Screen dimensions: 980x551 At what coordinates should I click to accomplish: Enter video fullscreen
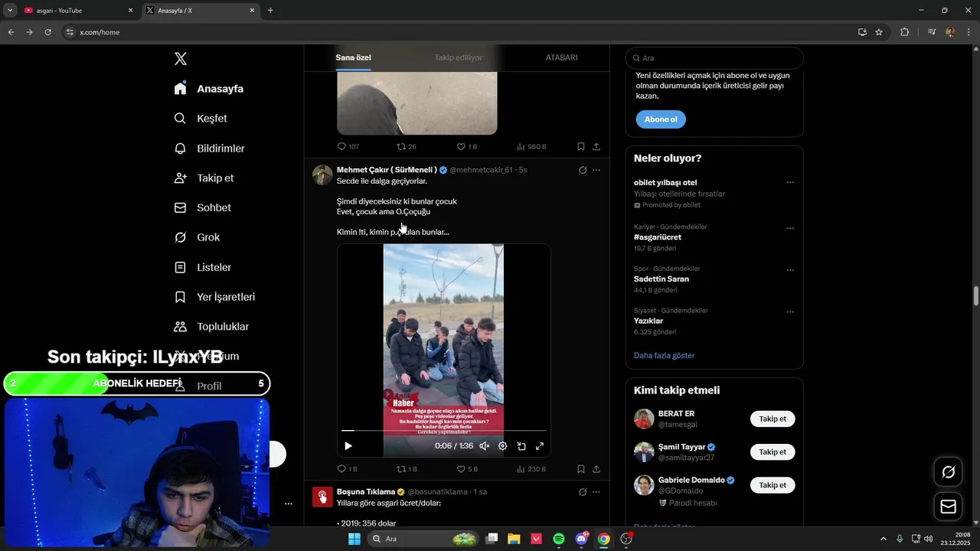point(540,446)
